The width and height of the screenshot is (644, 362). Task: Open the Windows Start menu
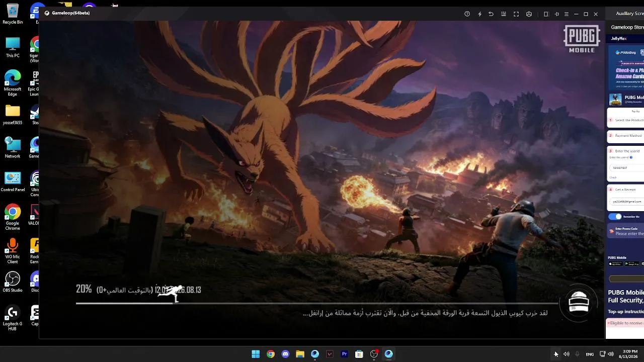tap(256, 354)
